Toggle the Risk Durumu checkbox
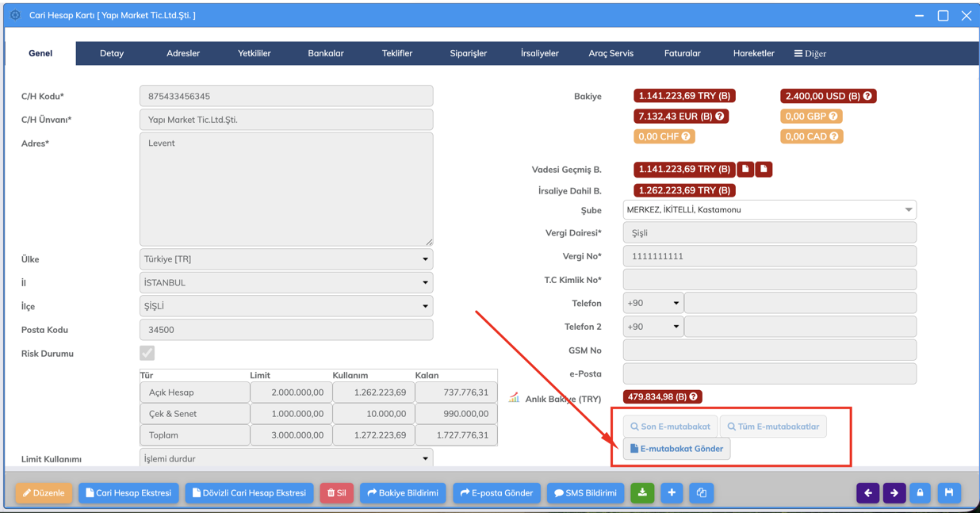 click(147, 354)
